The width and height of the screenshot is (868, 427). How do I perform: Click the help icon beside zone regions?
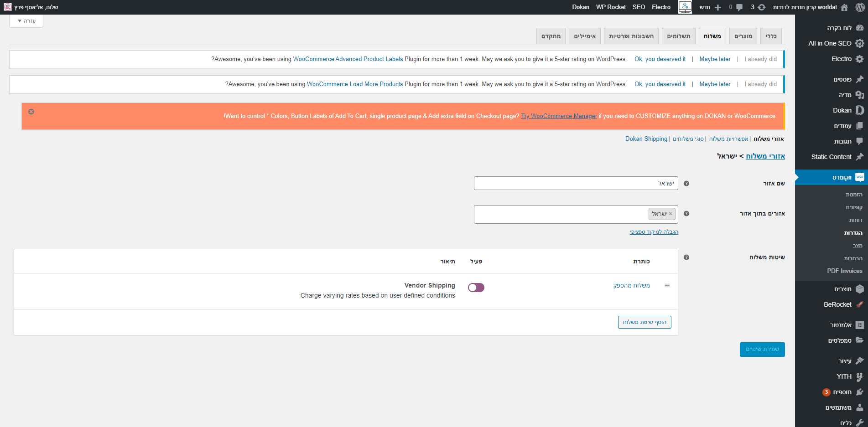(x=686, y=214)
